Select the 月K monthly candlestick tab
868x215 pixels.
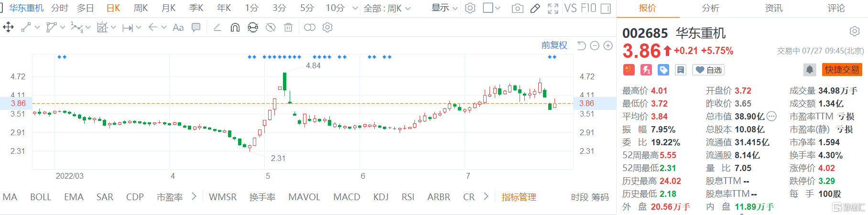tap(168, 8)
